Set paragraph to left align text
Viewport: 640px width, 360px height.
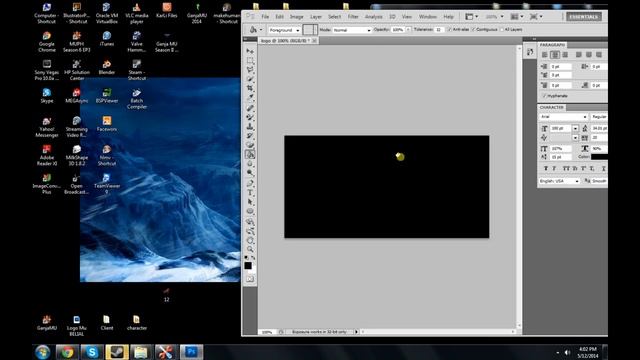pos(544,55)
